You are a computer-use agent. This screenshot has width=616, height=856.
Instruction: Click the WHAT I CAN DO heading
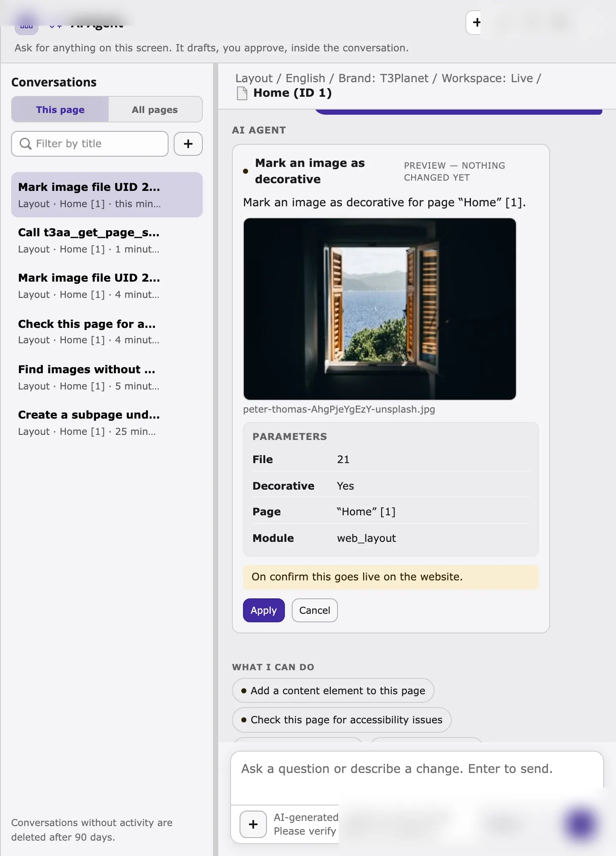273,667
